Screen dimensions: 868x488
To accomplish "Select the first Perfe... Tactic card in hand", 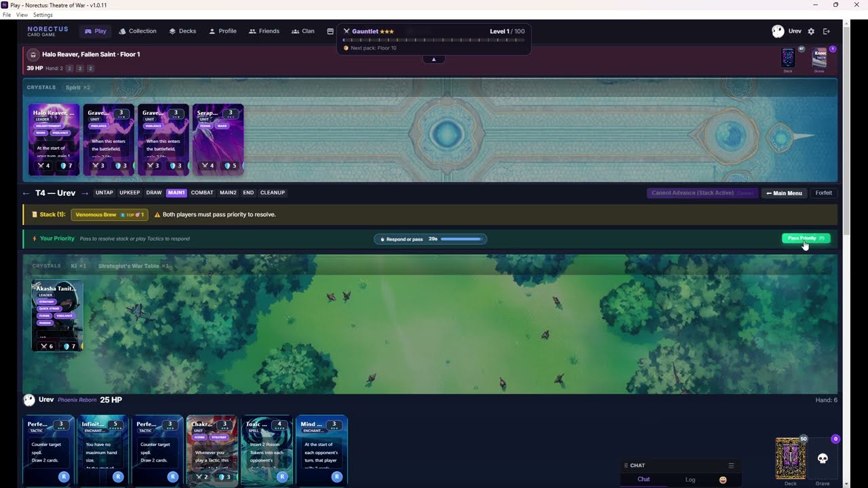I will tap(47, 450).
